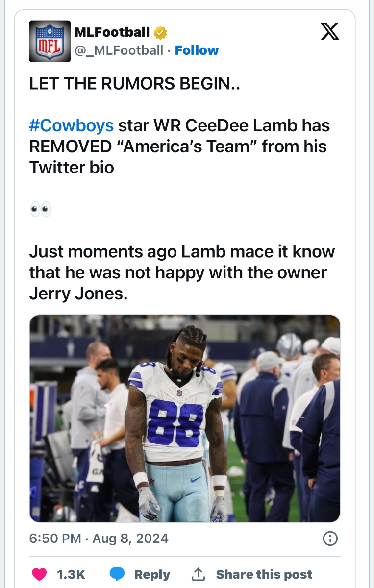Click the heart like icon
Viewport: 374px width, 588px height.
[40, 574]
